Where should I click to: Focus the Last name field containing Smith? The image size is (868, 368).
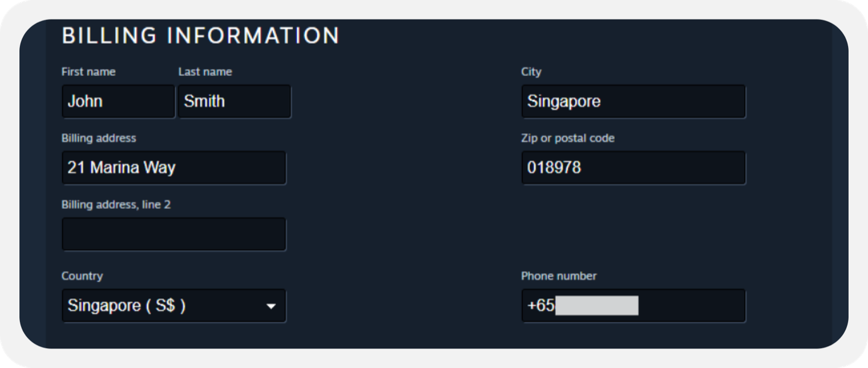pos(234,101)
